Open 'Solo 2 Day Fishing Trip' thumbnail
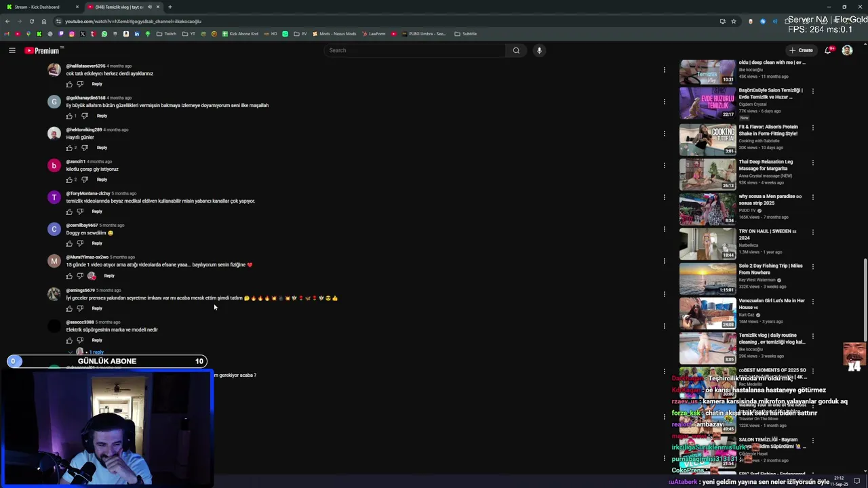Viewport: 868px width, 488px height. (x=707, y=279)
